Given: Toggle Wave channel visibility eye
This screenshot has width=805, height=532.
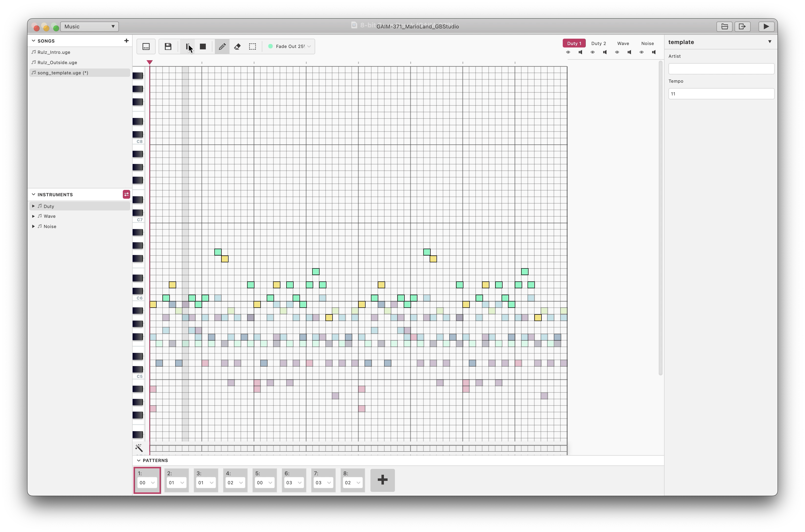Looking at the screenshot, I should [617, 52].
